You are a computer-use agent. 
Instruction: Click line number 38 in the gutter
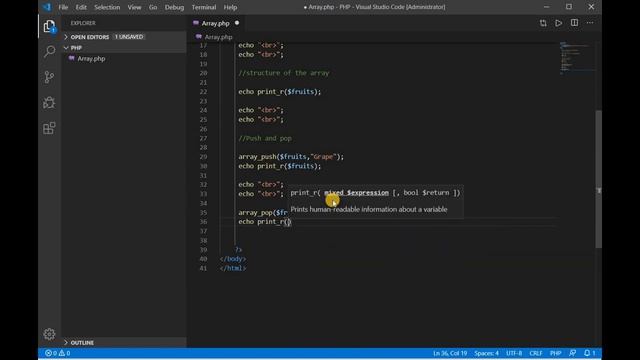pyautogui.click(x=203, y=240)
